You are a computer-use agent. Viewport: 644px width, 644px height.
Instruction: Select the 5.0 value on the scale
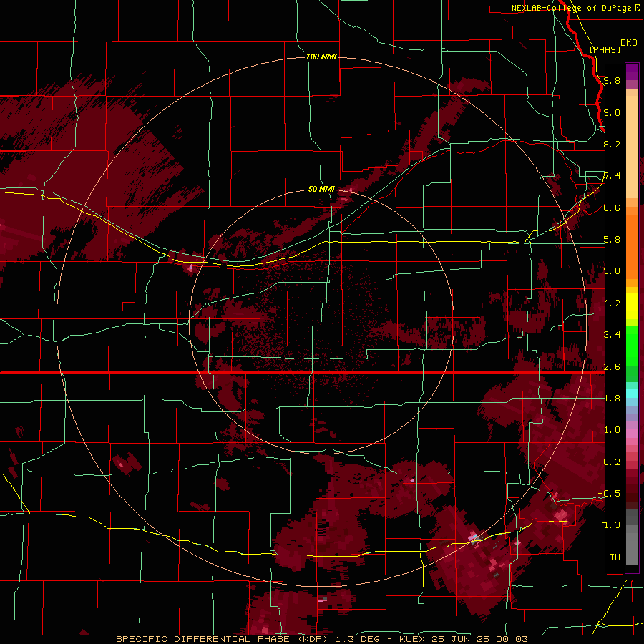(612, 271)
